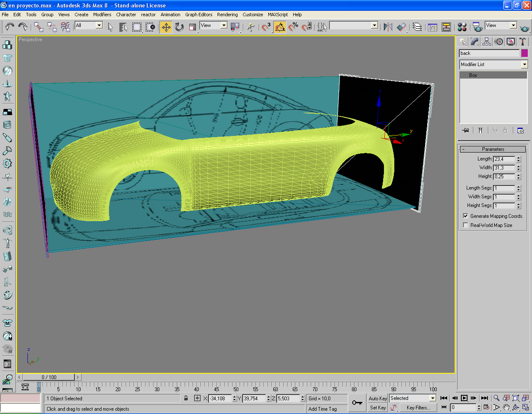Viewport: 532px width, 414px height.
Task: Select the Zoom viewport tool
Action: pyautogui.click(x=496, y=398)
